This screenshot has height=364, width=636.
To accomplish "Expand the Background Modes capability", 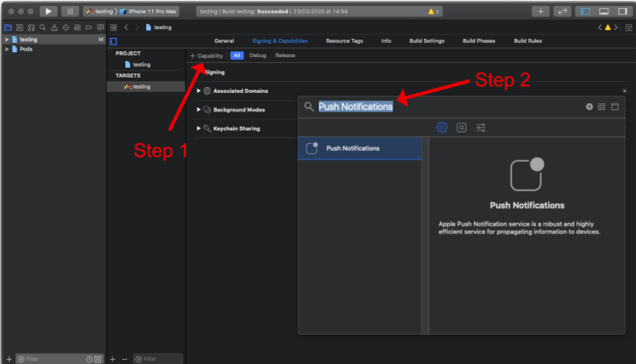I will [198, 110].
